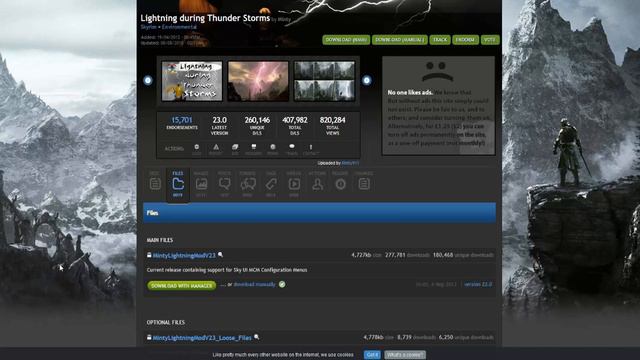This screenshot has width=640, height=360.
Task: Click the author name after "by" in title
Action: pos(284,19)
